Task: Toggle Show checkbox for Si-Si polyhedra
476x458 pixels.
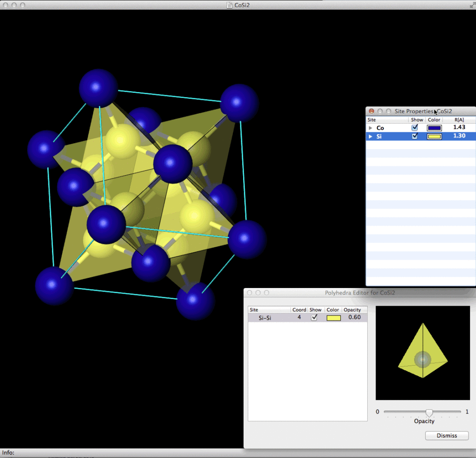Action: coord(314,318)
